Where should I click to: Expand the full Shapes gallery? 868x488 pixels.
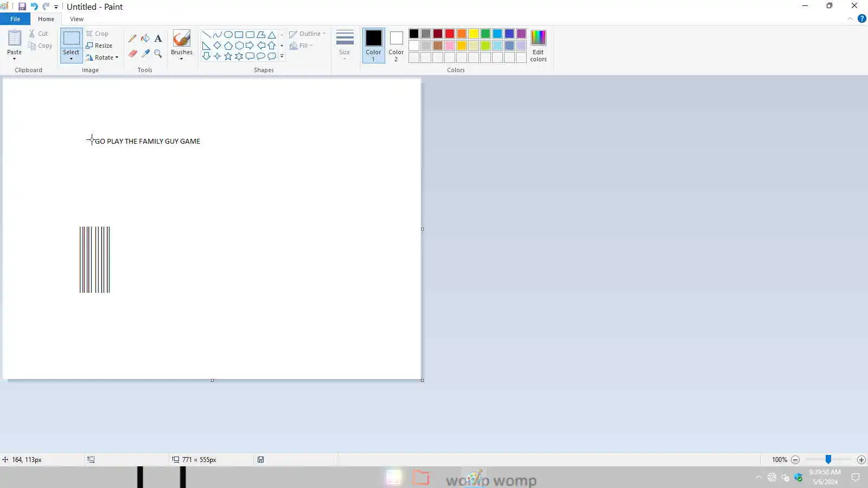coord(282,56)
